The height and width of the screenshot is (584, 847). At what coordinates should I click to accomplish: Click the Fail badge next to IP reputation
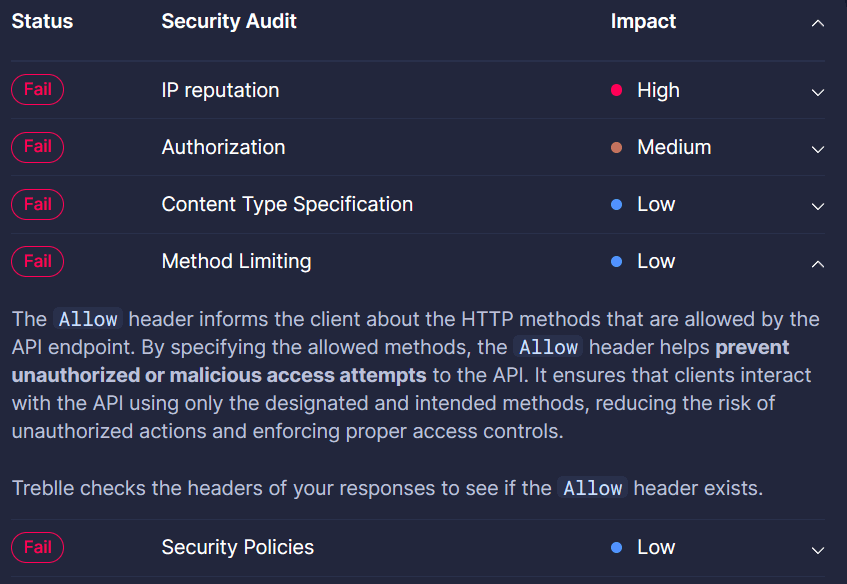37,89
